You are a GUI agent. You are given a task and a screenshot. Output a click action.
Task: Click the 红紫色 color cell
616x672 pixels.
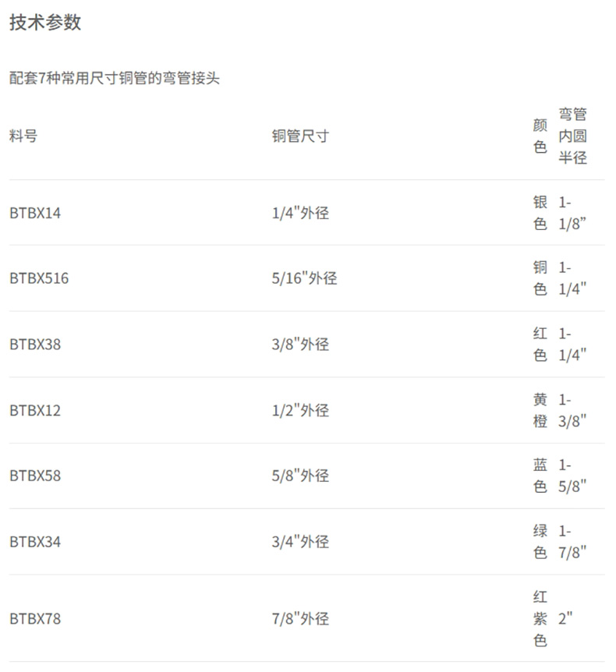click(540, 619)
